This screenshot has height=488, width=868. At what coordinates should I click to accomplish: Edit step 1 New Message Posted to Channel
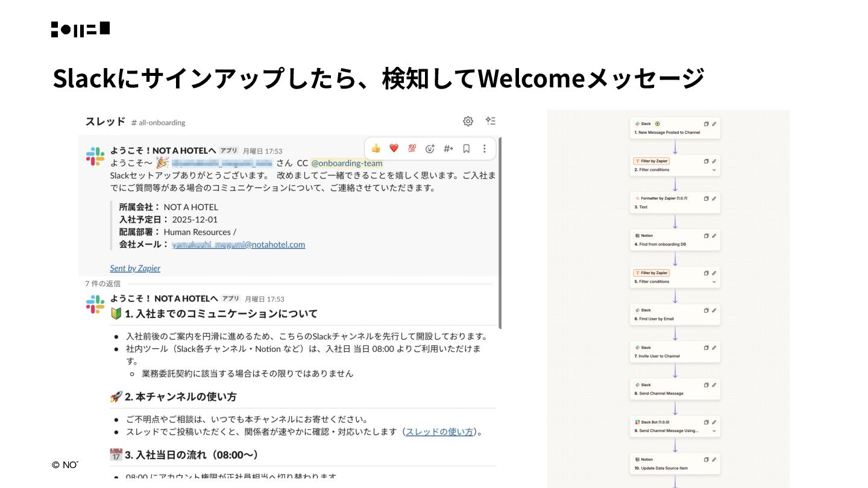(x=714, y=124)
